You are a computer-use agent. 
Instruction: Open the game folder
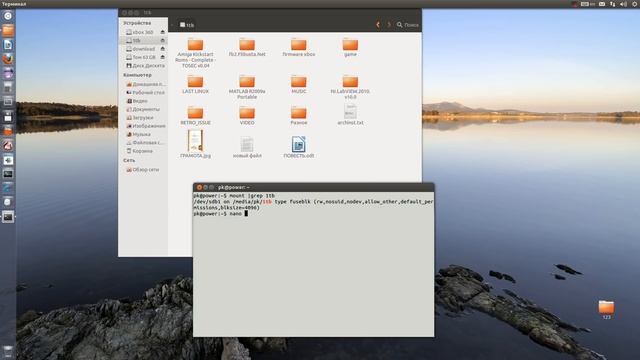tap(350, 45)
